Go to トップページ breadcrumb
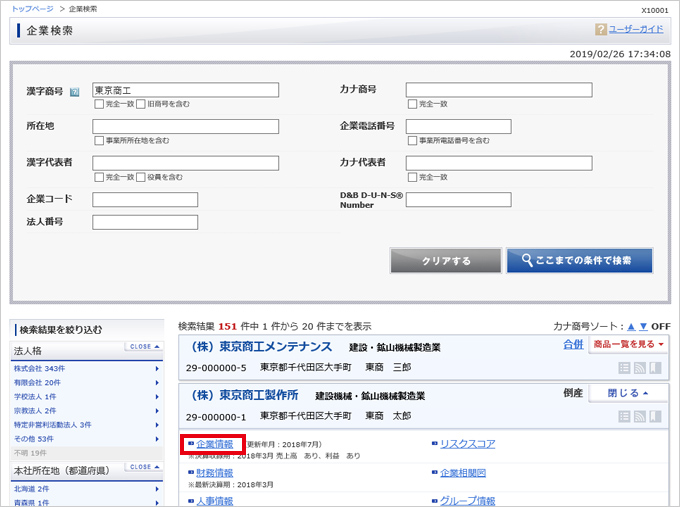680x507 pixels. [33, 9]
